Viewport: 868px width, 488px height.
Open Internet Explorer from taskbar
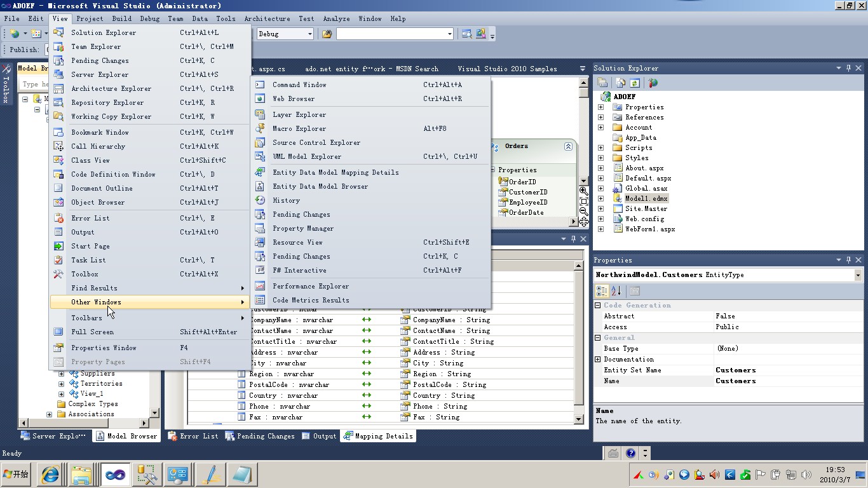point(50,475)
